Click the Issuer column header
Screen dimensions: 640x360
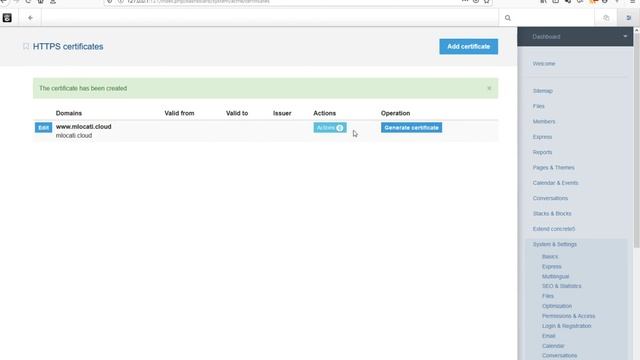pyautogui.click(x=282, y=113)
